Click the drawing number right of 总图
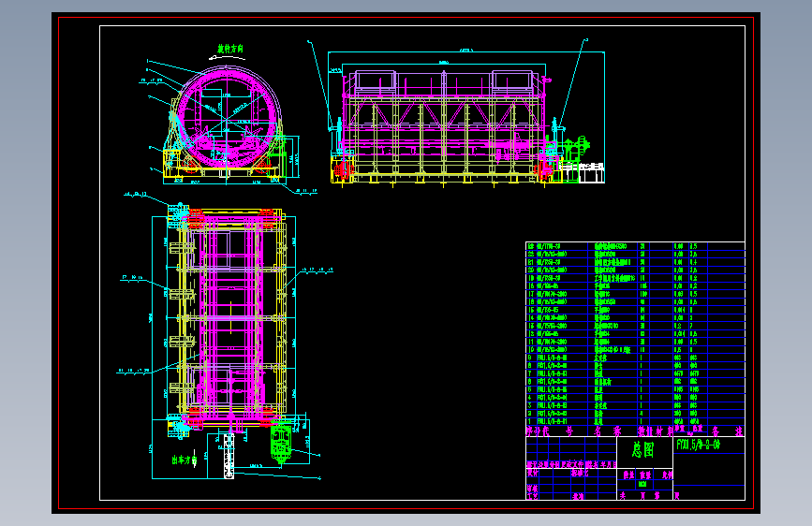This screenshot has width=812, height=526. click(x=698, y=445)
